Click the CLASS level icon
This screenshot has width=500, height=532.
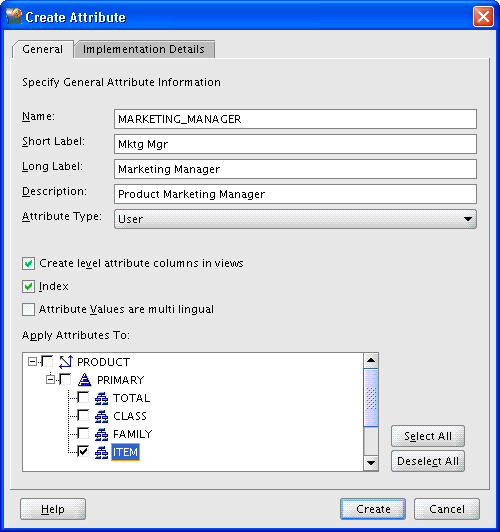tap(101, 416)
